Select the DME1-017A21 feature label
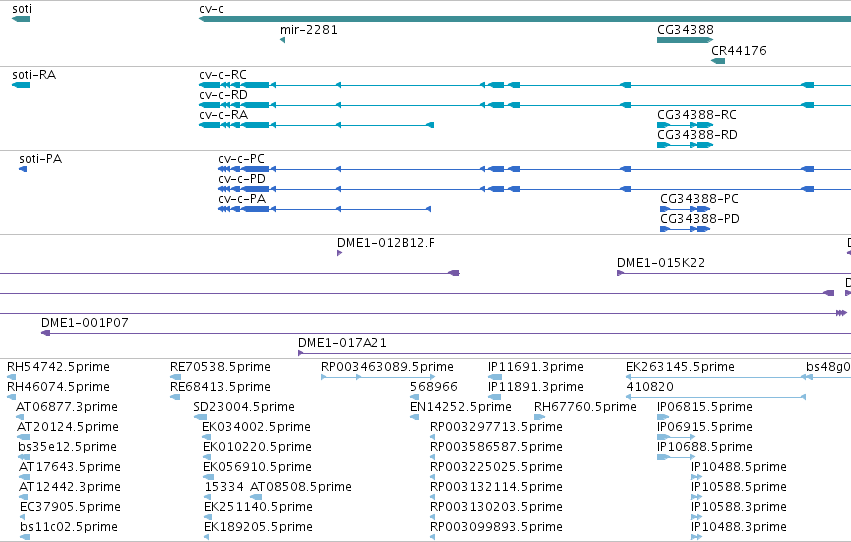The image size is (851, 542). 342,343
